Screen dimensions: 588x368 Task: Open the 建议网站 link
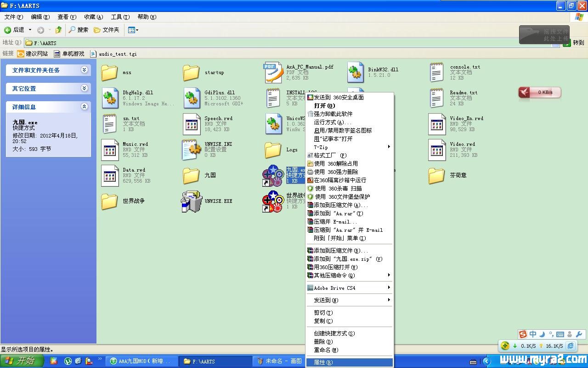pos(33,53)
